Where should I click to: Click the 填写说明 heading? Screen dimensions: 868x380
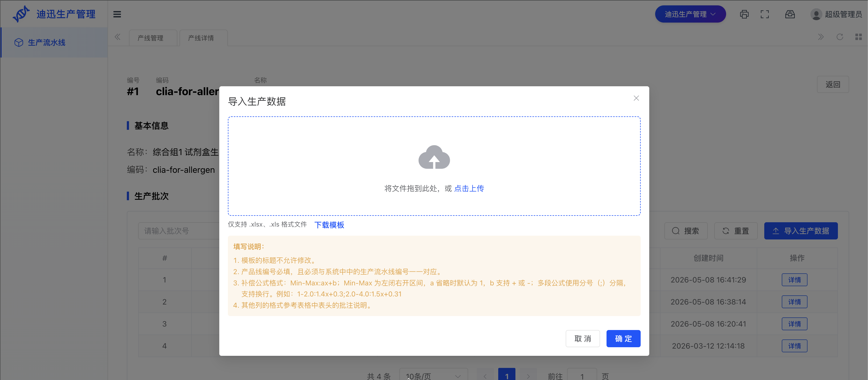(x=249, y=247)
